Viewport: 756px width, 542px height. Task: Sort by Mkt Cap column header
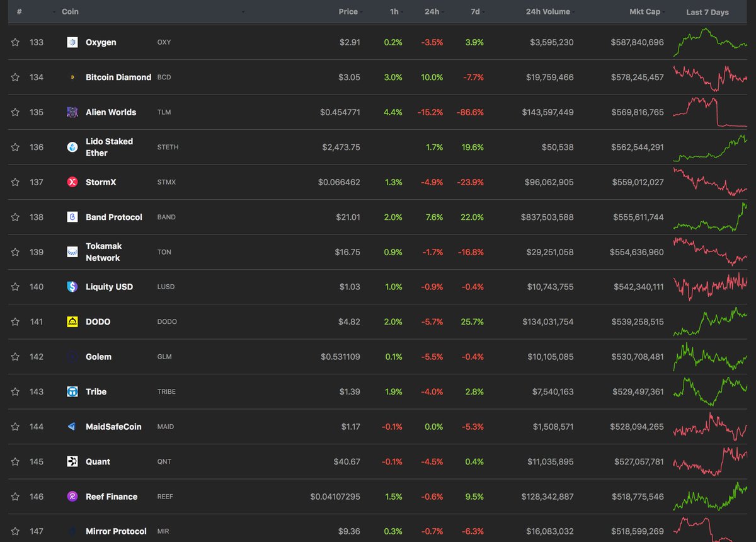(644, 12)
